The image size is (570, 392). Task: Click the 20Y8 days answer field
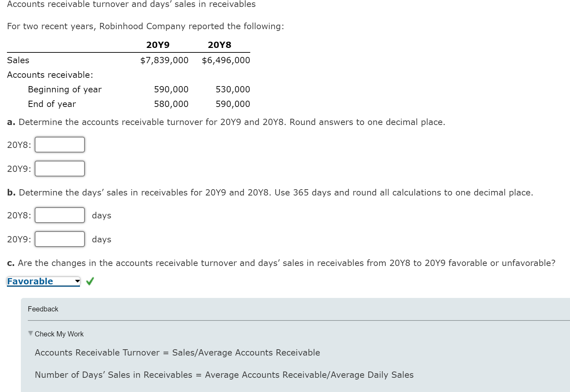pos(59,215)
